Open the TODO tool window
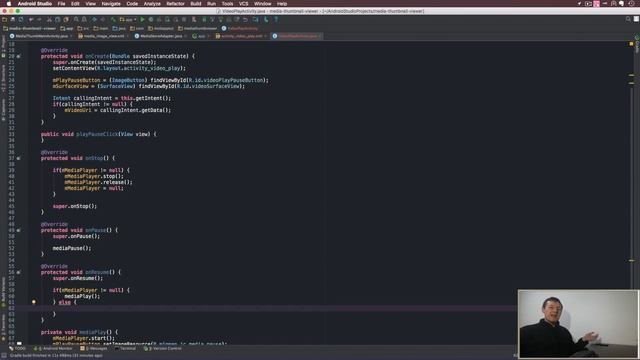The image size is (640, 360). pyautogui.click(x=17, y=349)
